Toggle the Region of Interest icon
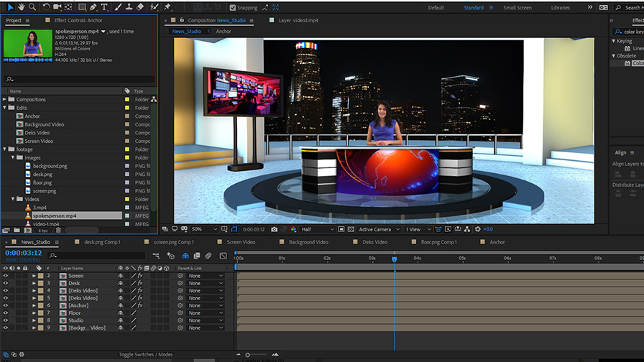The image size is (644, 362). (x=341, y=229)
